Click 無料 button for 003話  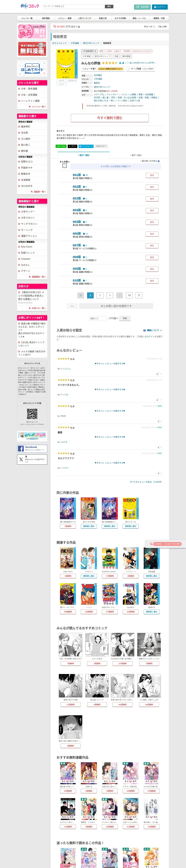pos(152,199)
